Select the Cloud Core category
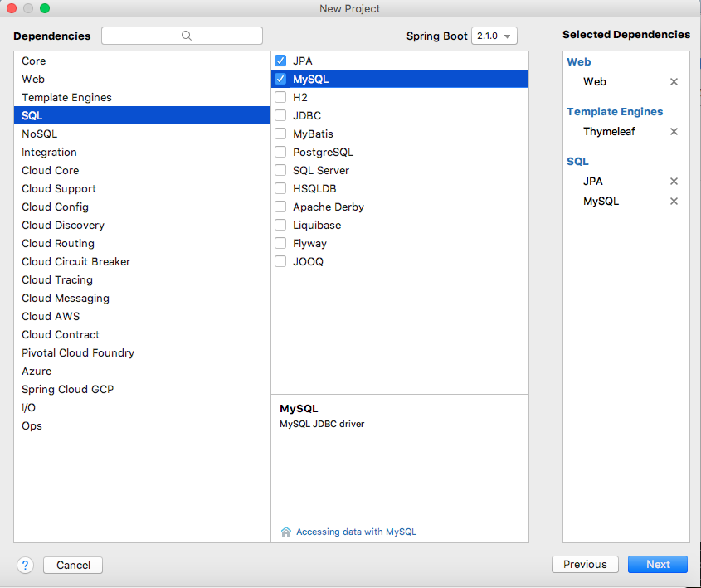The image size is (701, 588). [142, 170]
